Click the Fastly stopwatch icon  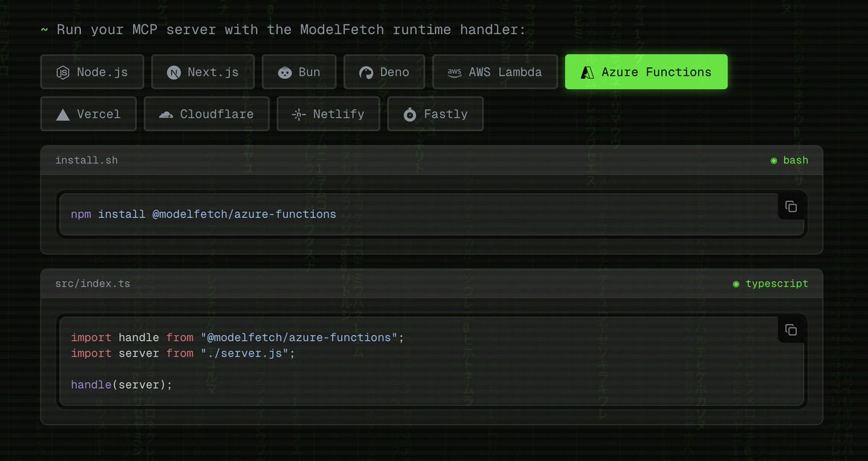pyautogui.click(x=409, y=114)
